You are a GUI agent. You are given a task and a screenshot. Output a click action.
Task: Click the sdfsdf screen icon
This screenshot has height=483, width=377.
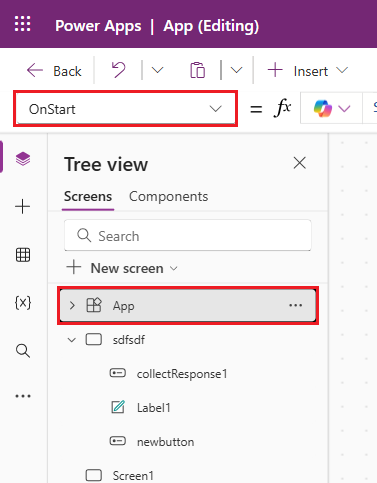tap(94, 339)
